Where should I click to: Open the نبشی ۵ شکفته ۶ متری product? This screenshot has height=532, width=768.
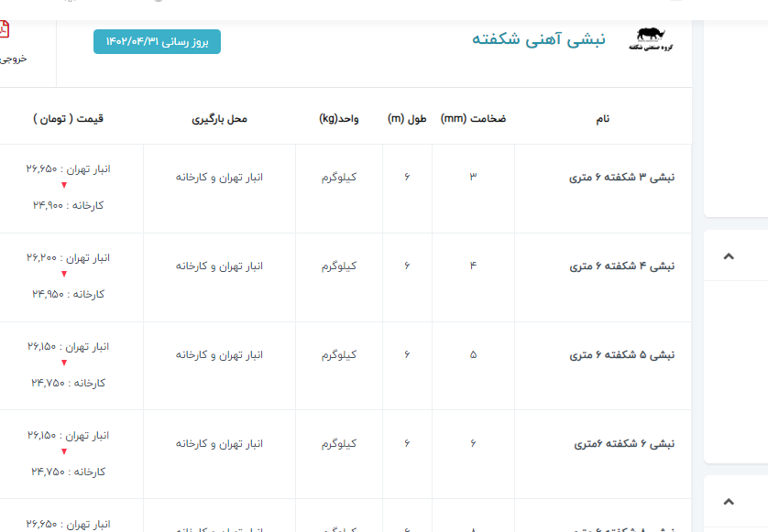(621, 354)
